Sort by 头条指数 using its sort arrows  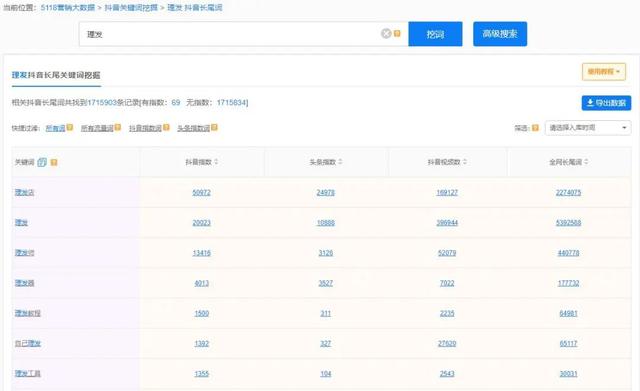tap(340, 162)
